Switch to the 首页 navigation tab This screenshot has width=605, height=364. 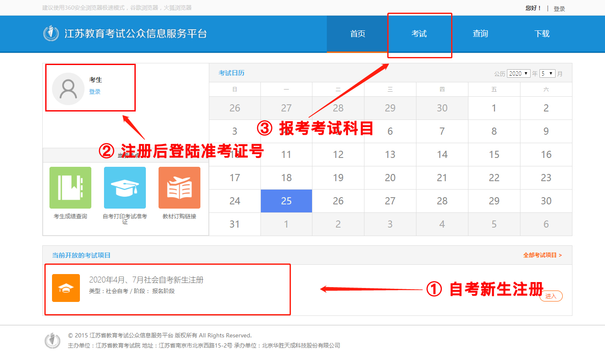358,34
